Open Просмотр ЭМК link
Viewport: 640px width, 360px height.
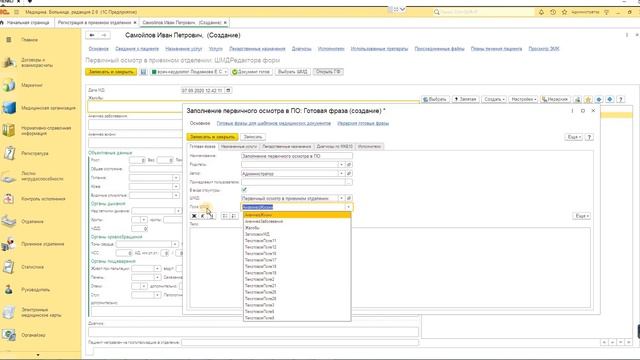tap(544, 49)
